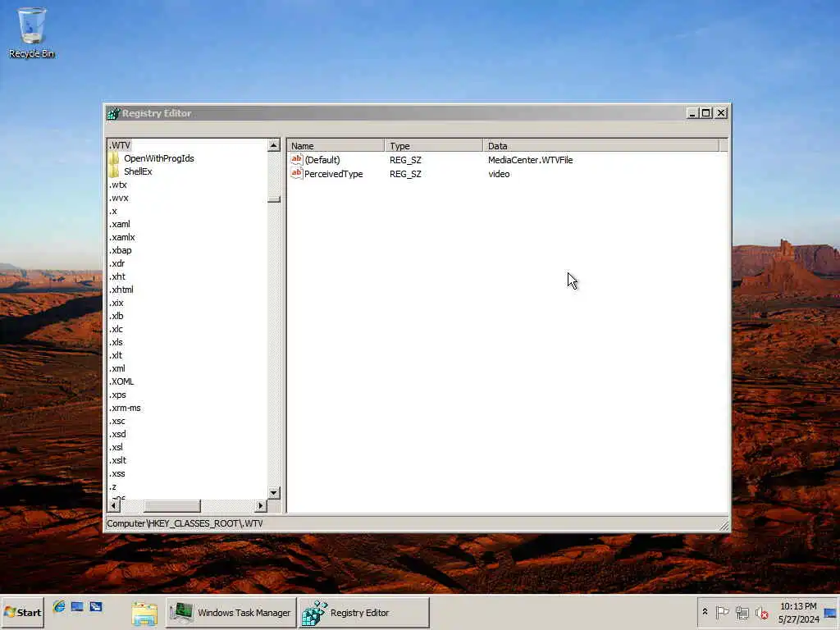This screenshot has height=630, width=840.
Task: Click the Show Desktop quick launch icon
Action: coord(77,606)
